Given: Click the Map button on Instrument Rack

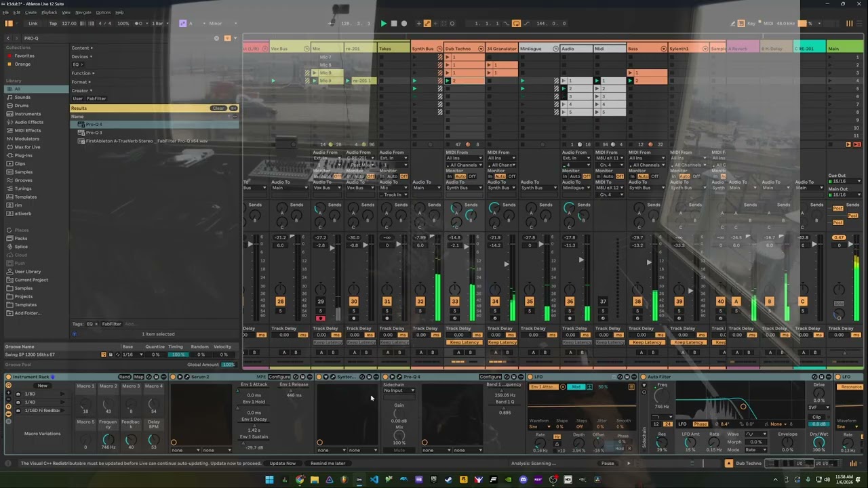Looking at the screenshot, I should [139, 377].
